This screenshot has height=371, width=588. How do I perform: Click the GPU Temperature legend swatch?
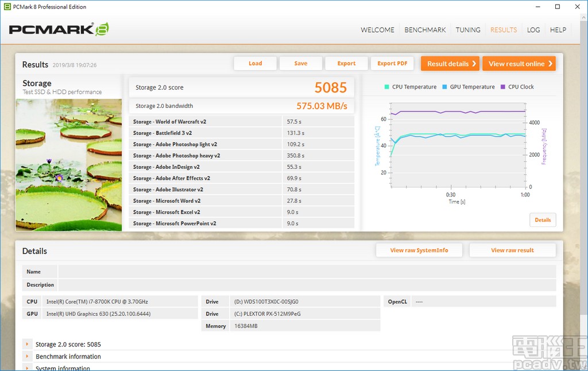445,87
